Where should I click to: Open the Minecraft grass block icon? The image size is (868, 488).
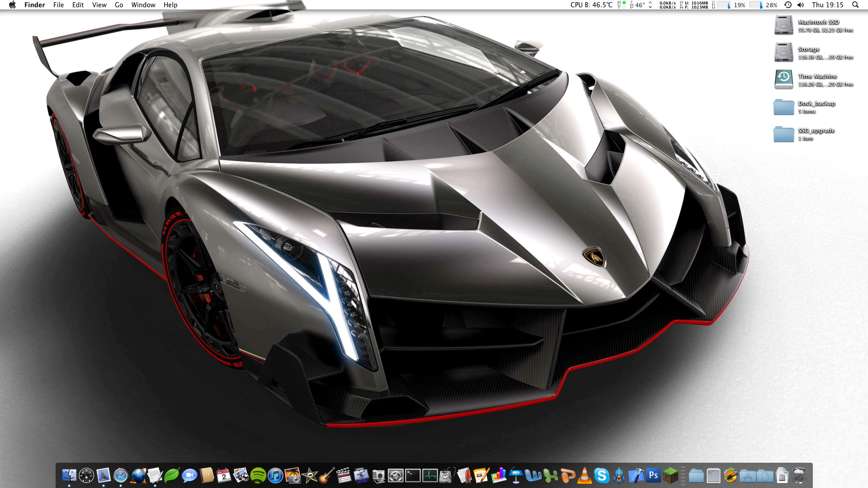pyautogui.click(x=670, y=475)
